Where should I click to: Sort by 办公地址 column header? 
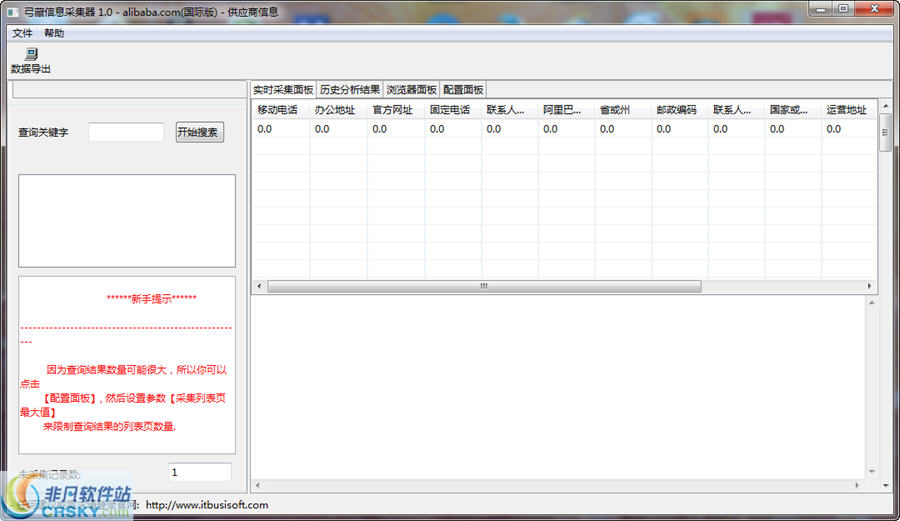click(x=338, y=110)
